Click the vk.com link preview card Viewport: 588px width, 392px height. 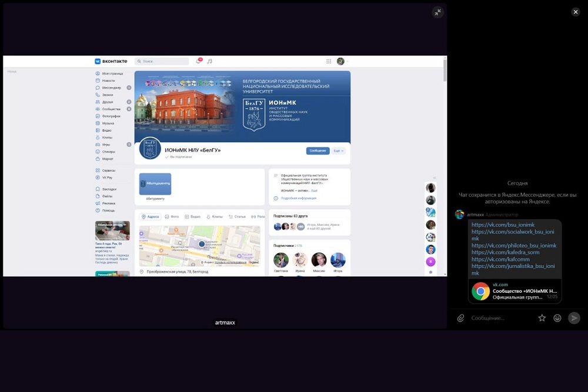pyautogui.click(x=514, y=291)
